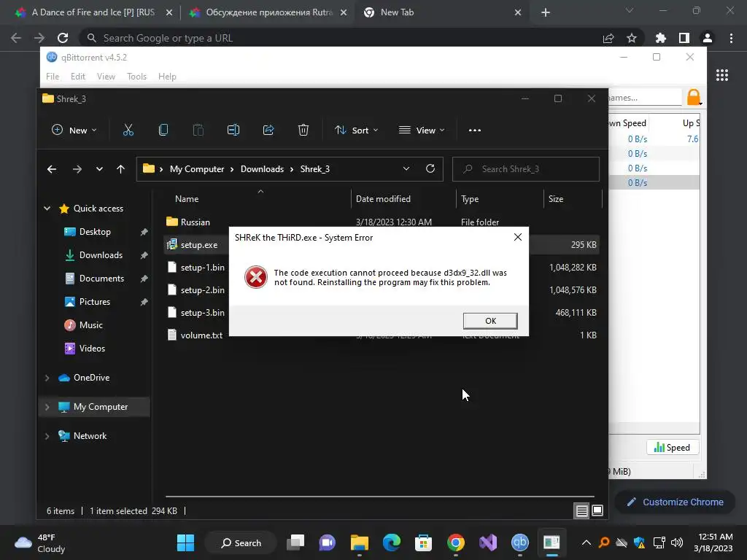Open Visual Studio from the taskbar
Screen dimensions: 747x560
coord(488,542)
